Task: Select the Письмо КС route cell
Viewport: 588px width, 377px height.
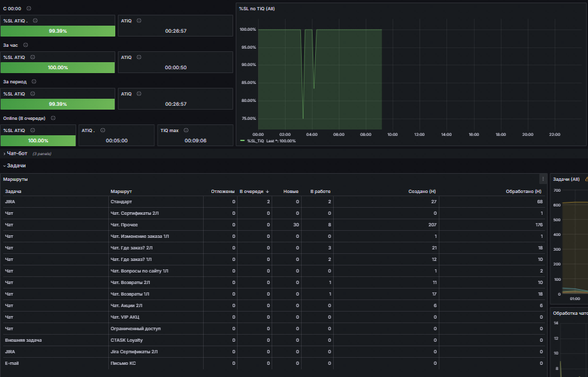Action: tap(156, 363)
